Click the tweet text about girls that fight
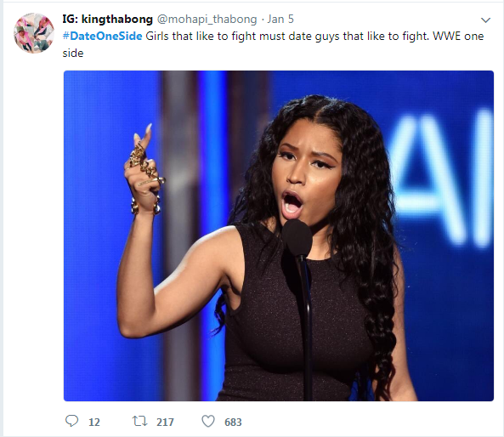The width and height of the screenshot is (504, 437). click(x=273, y=44)
